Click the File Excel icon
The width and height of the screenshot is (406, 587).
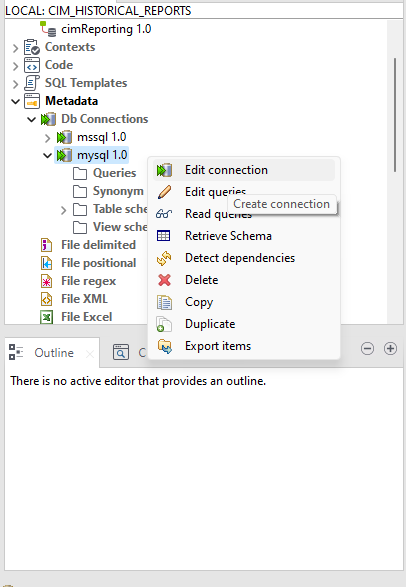pos(46,317)
